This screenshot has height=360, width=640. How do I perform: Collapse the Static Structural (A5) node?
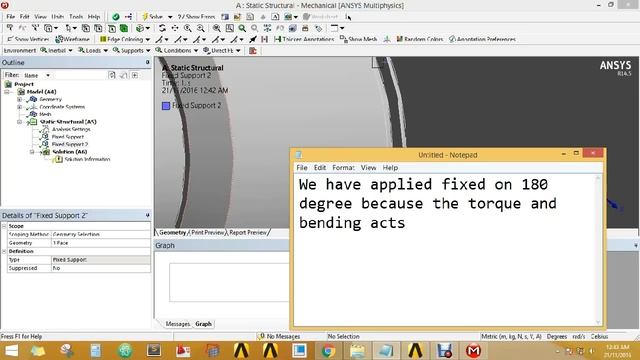(x=19, y=122)
